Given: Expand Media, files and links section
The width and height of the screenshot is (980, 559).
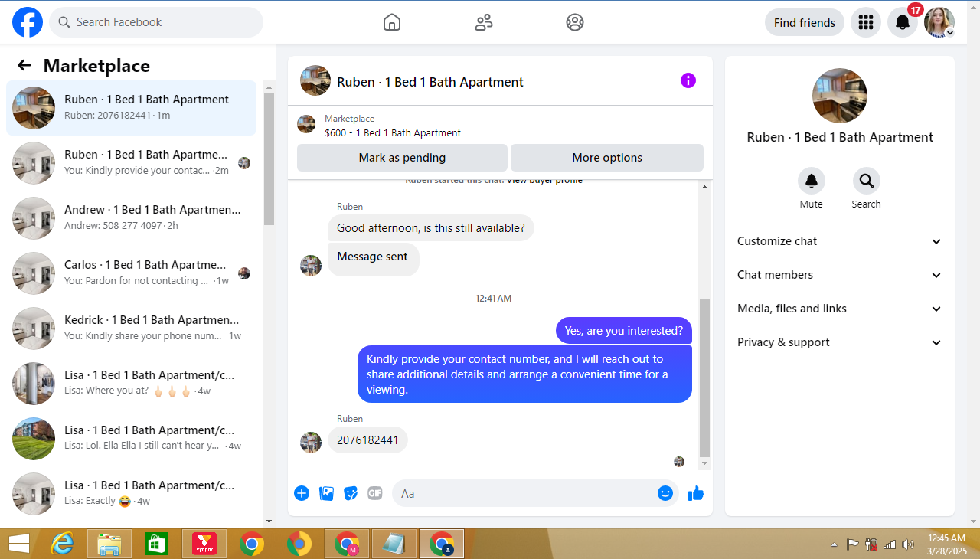Looking at the screenshot, I should 840,309.
